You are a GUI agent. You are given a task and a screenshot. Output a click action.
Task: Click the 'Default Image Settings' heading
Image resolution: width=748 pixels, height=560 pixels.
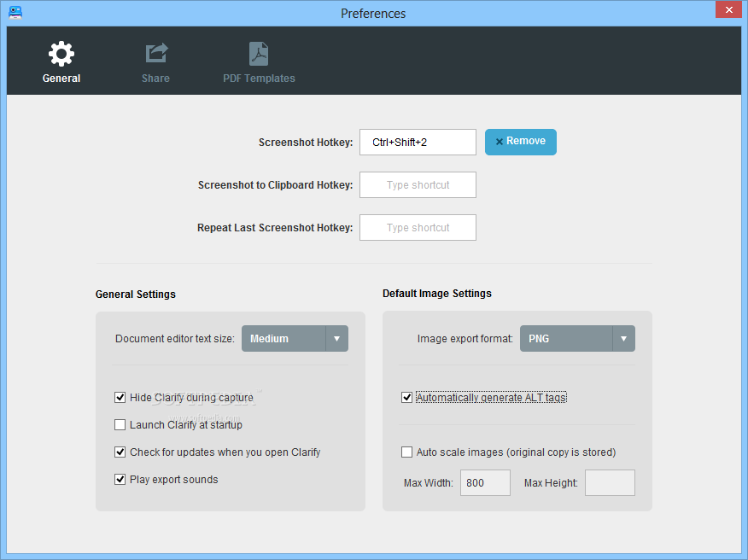point(437,294)
